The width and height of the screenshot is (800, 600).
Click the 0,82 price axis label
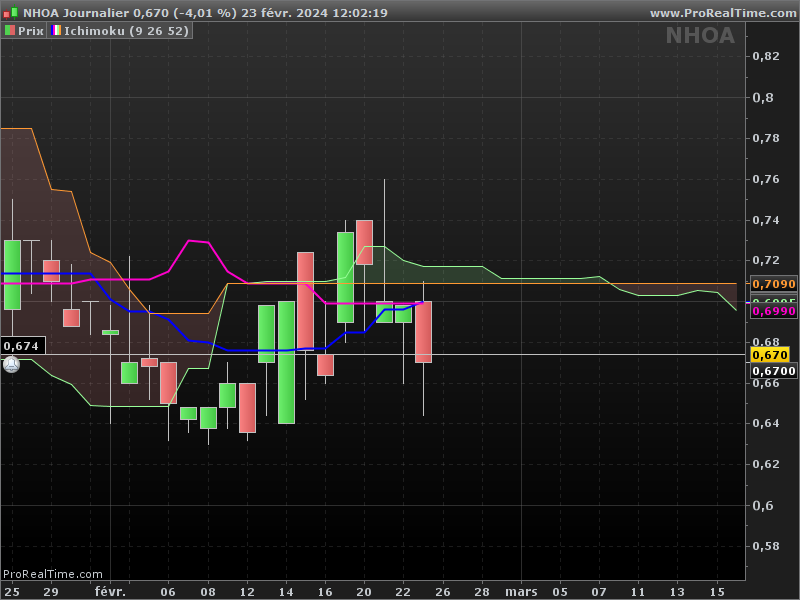point(766,56)
